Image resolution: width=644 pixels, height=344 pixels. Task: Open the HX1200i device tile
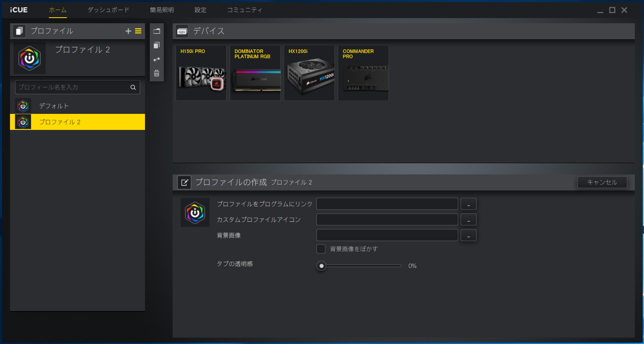309,73
